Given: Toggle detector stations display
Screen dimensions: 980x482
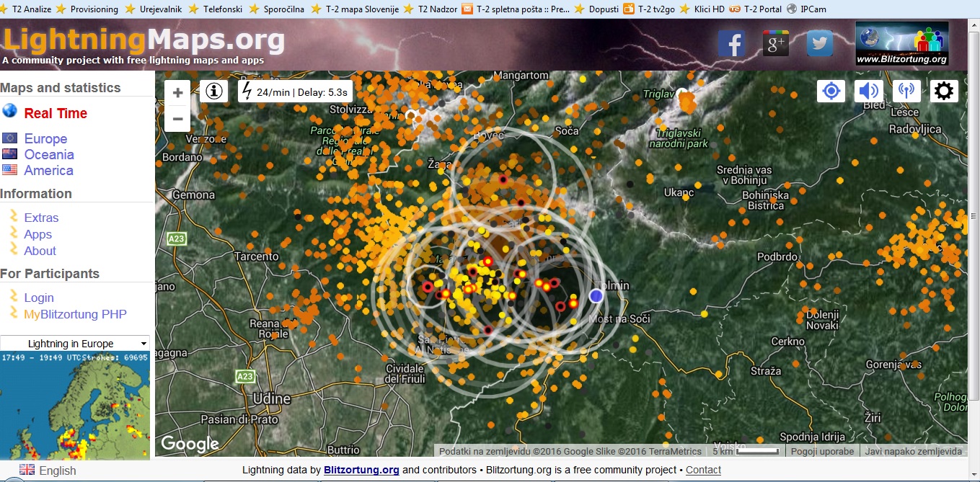Looking at the screenshot, I should point(906,91).
